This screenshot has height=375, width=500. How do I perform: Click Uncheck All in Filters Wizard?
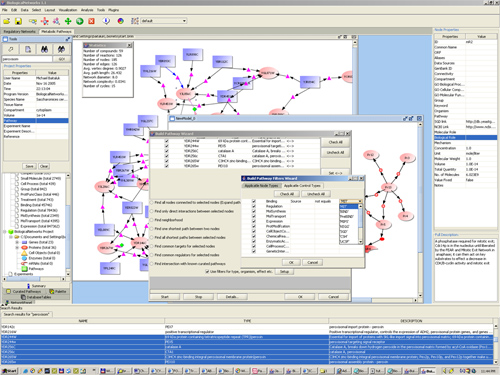pyautogui.click(x=316, y=194)
